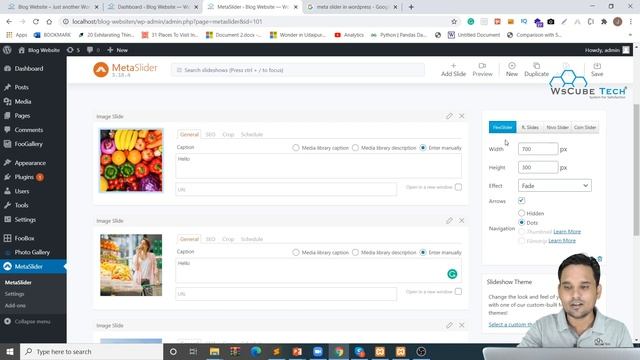The width and height of the screenshot is (640, 360).
Task: Visit Blog Website from the admin bar
Action: (39, 50)
